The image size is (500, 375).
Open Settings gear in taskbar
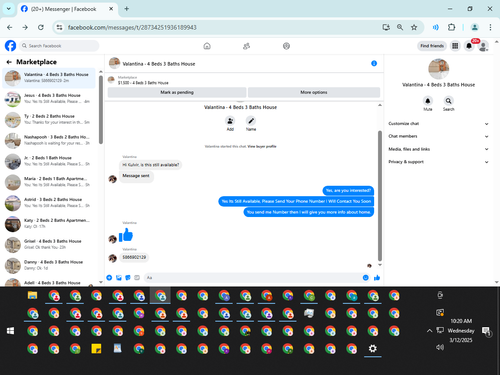[x=373, y=349]
